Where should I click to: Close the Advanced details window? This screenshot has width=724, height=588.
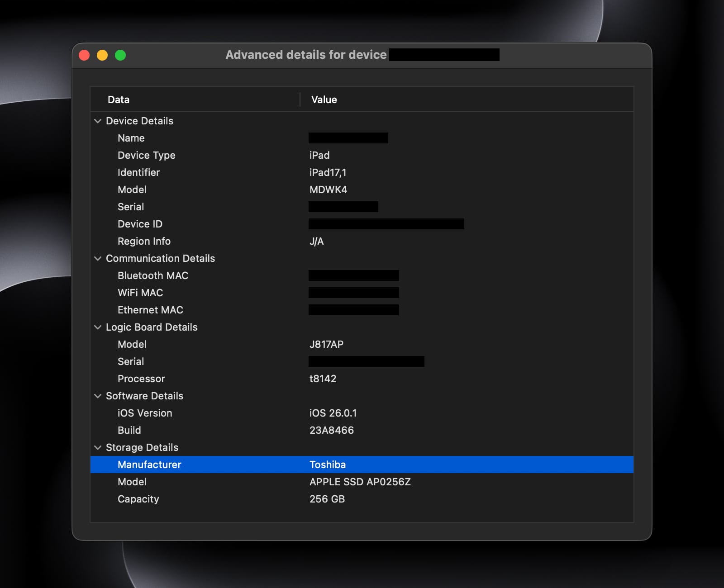click(x=84, y=55)
